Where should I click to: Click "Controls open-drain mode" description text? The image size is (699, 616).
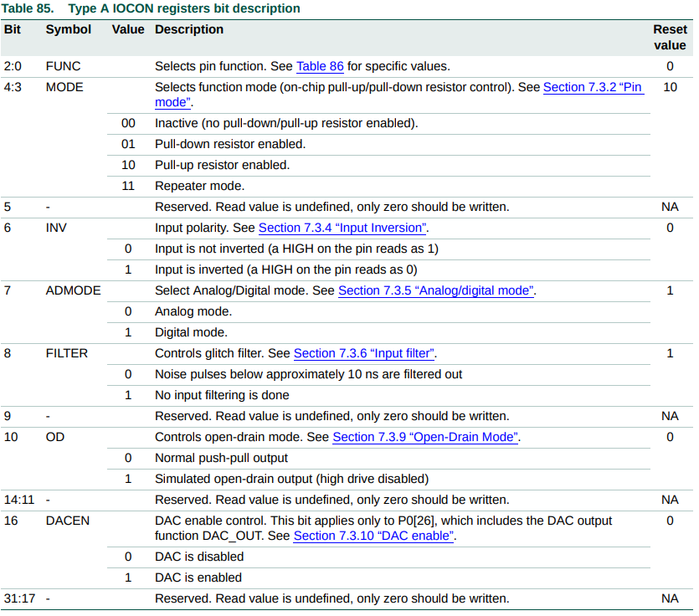(337, 437)
